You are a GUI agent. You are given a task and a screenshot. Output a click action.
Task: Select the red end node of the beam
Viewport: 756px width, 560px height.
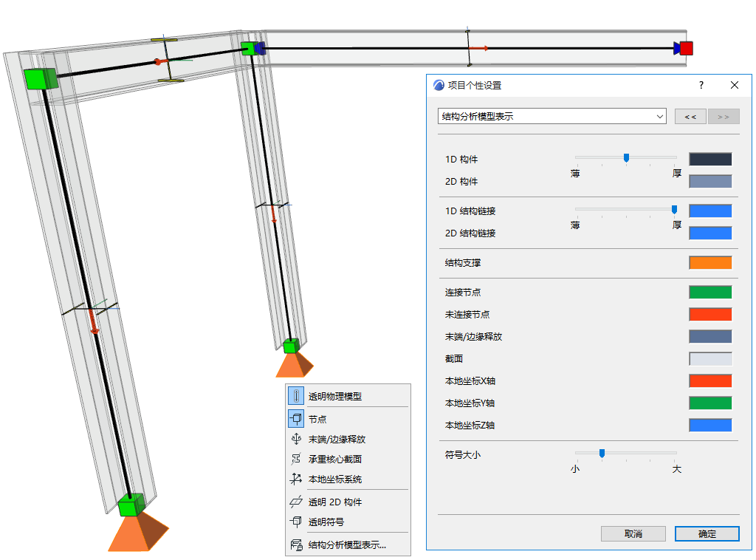(x=687, y=48)
